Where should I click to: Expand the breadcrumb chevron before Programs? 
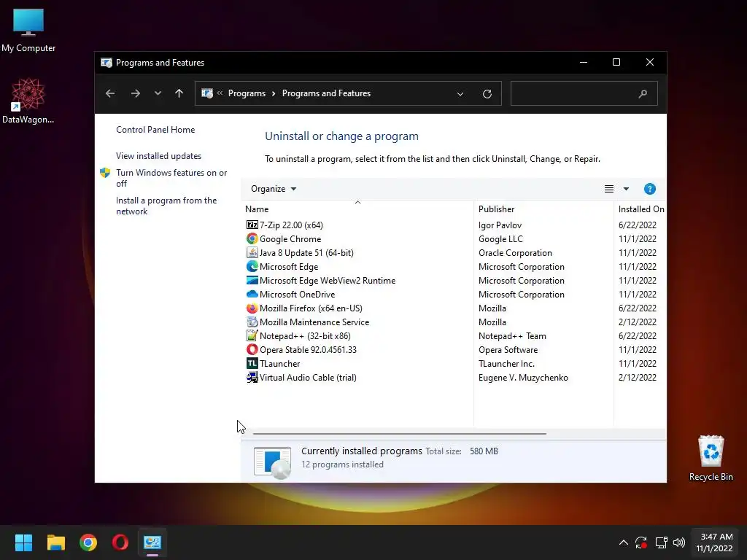(220, 93)
